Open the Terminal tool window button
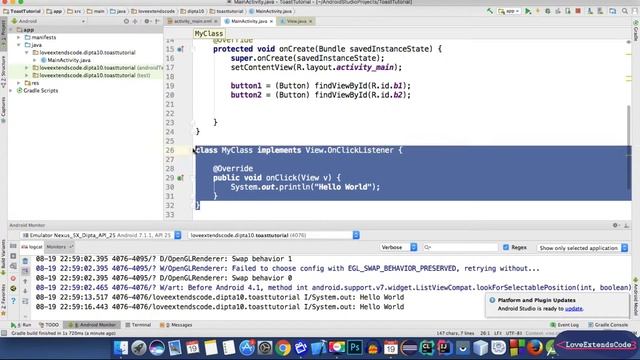 tap(138, 325)
